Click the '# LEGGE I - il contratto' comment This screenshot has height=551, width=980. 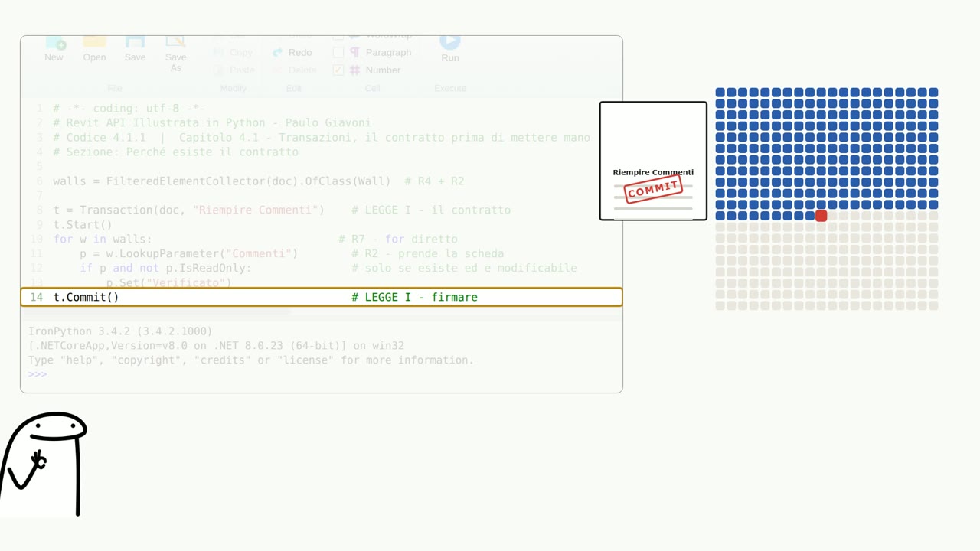click(x=431, y=210)
